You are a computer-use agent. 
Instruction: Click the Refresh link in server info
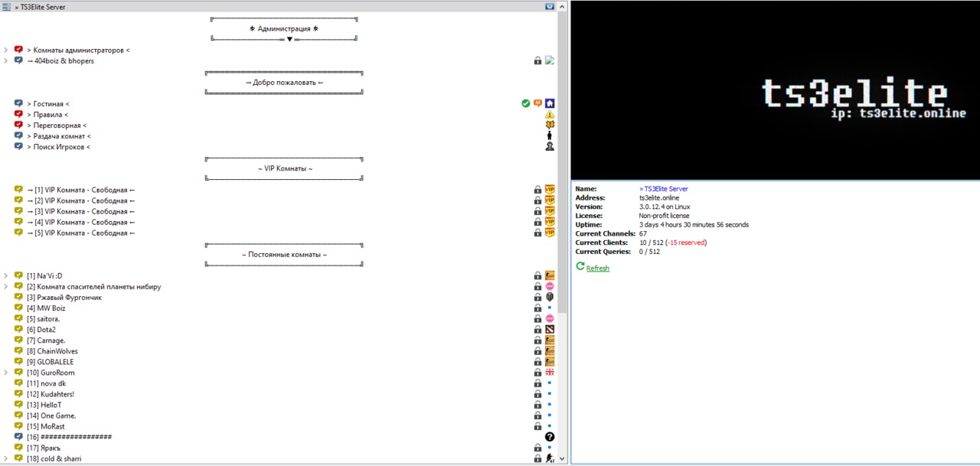coord(597,269)
